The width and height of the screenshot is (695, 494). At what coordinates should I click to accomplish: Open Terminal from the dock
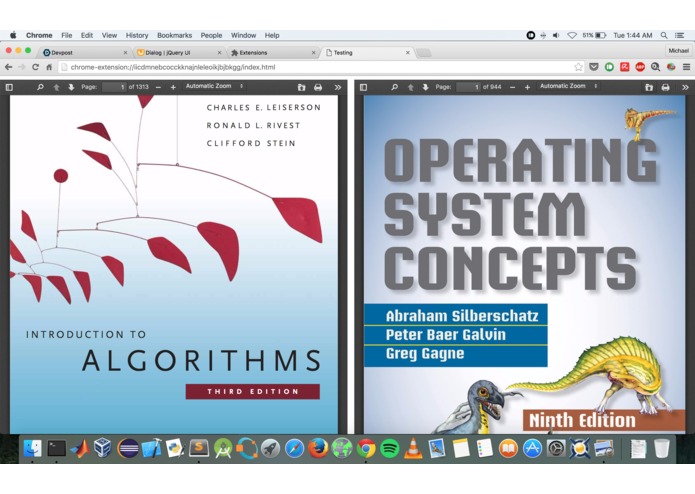(x=56, y=448)
